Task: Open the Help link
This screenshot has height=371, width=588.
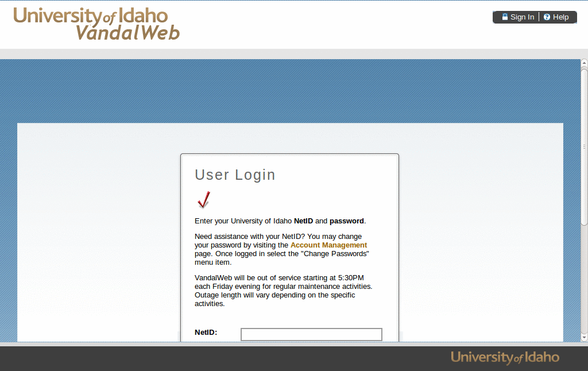Action: [x=560, y=17]
